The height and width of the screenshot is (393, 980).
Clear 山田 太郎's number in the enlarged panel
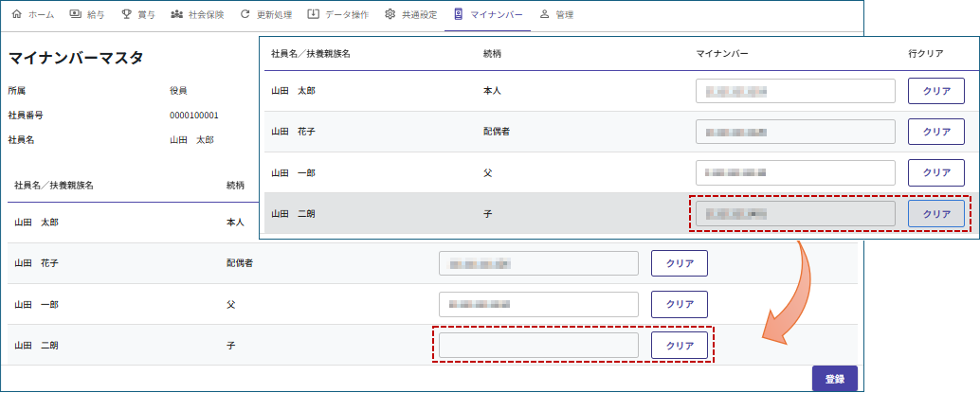pyautogui.click(x=935, y=91)
